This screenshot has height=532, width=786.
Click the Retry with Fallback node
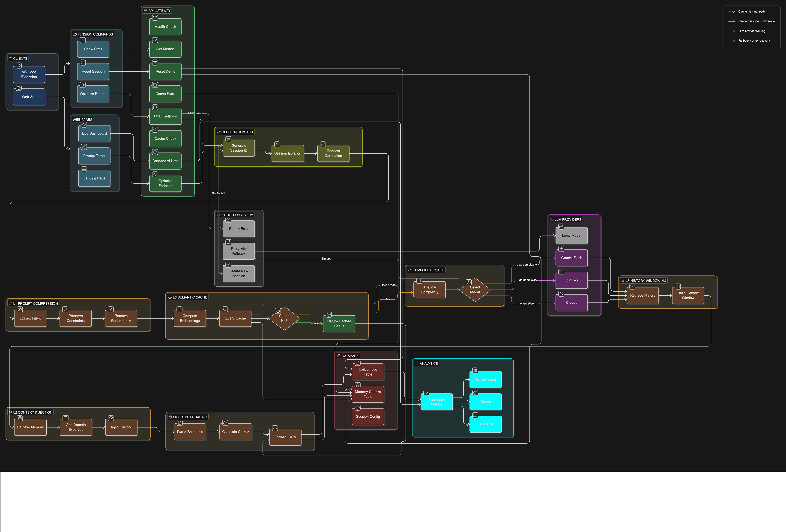(x=239, y=251)
